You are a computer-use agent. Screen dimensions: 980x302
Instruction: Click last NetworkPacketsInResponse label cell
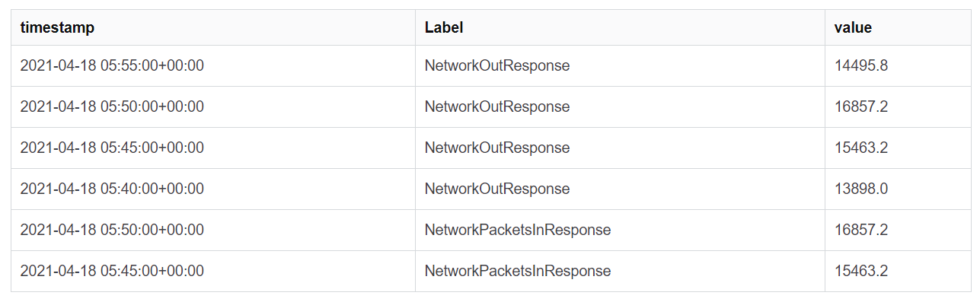[x=620, y=271]
